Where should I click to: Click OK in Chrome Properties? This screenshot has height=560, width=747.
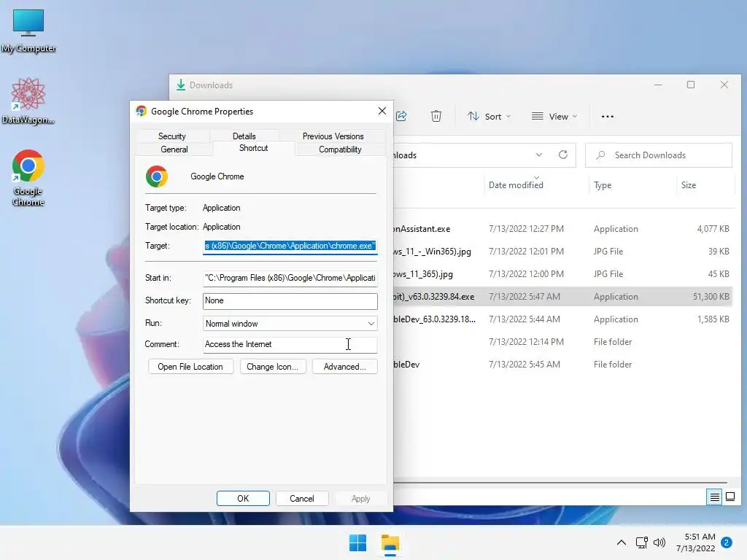pyautogui.click(x=243, y=499)
